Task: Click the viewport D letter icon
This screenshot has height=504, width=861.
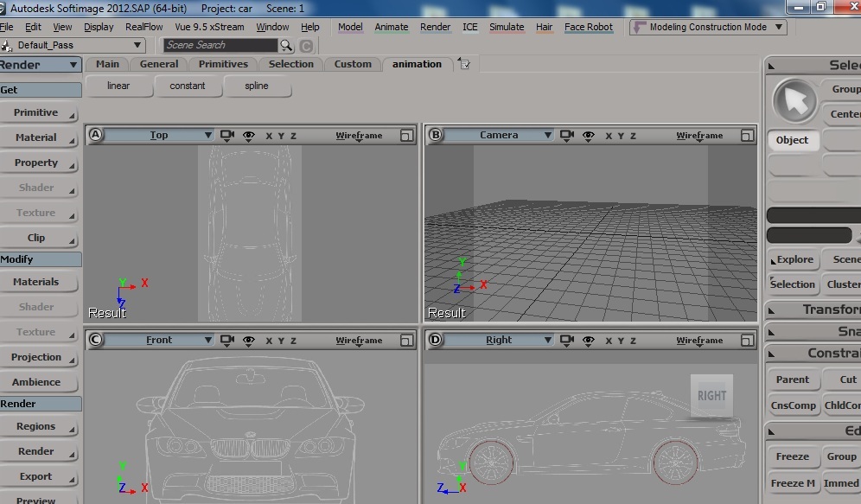Action: pyautogui.click(x=436, y=340)
